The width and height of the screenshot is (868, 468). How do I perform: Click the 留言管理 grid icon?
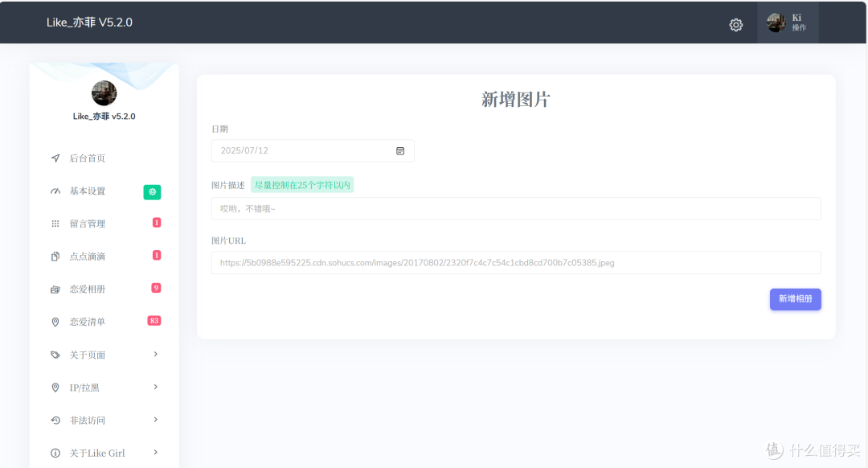coord(55,224)
